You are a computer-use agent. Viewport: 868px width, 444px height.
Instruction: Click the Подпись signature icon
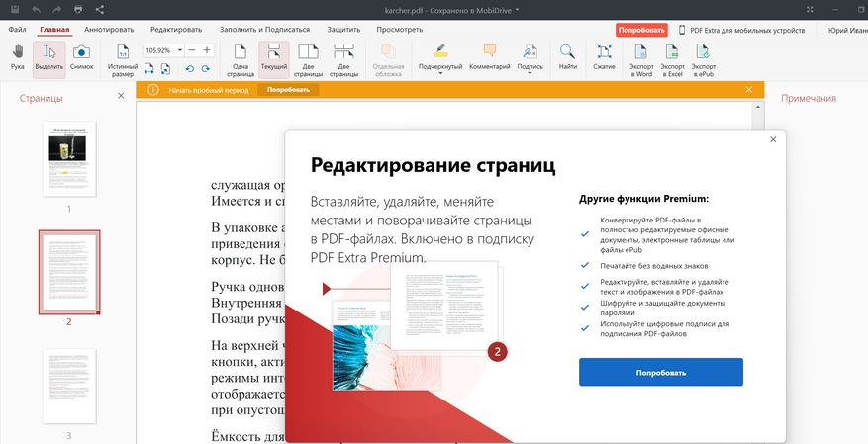[x=530, y=52]
